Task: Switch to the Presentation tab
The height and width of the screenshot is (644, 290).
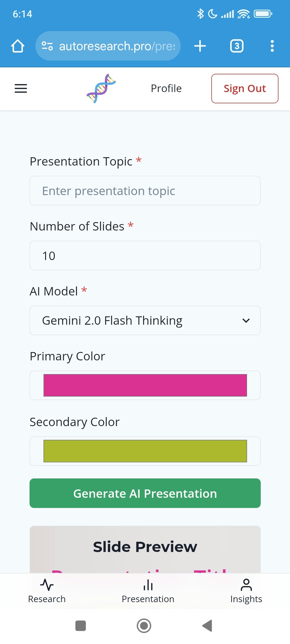Action: 148,591
